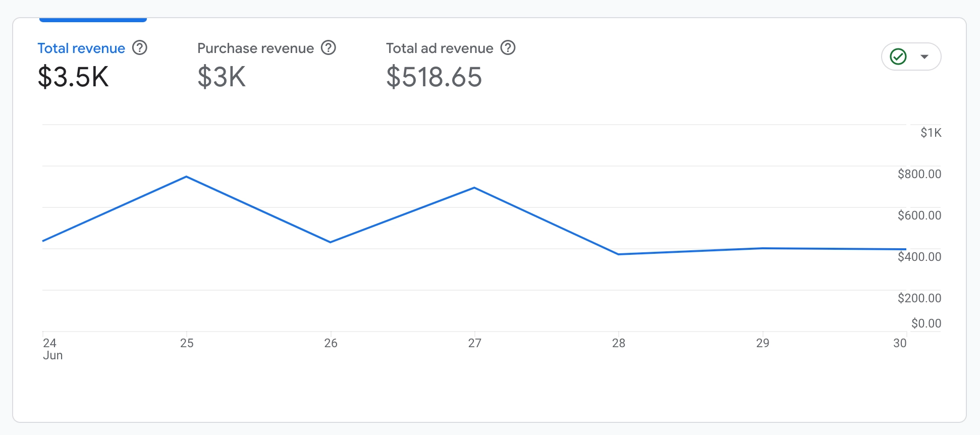Click the $518.65 ad revenue value
This screenshot has height=435, width=980.
[434, 77]
